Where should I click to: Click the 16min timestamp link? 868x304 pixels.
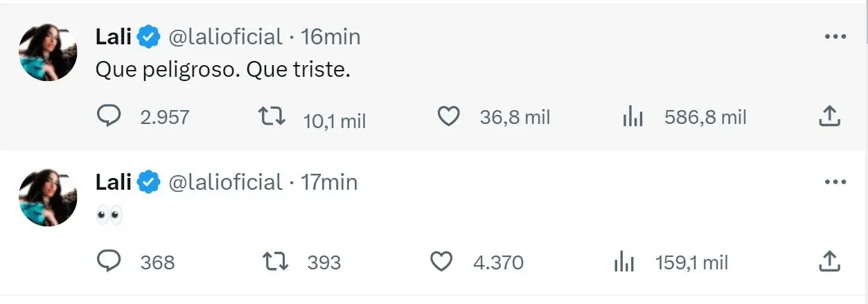click(x=330, y=37)
